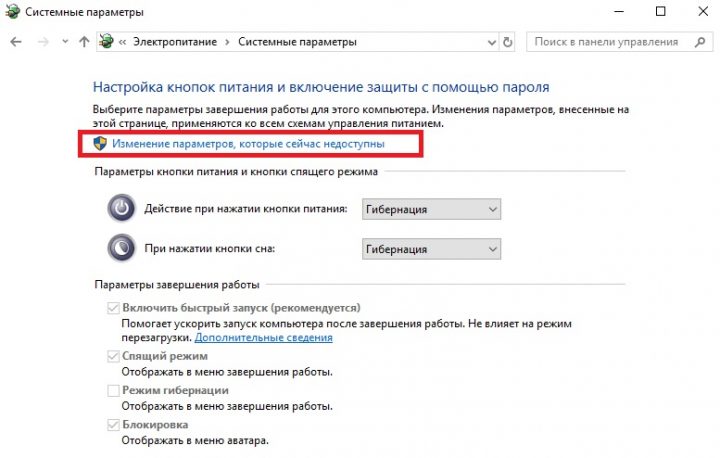Click the Системные параметры breadcrumb
720x458 pixels.
pos(297,42)
